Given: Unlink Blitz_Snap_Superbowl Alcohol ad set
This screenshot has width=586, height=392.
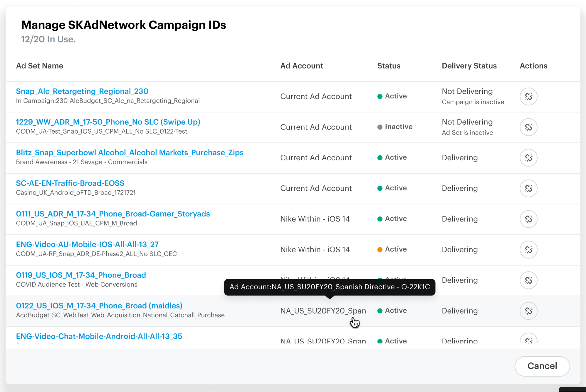Looking at the screenshot, I should coord(528,158).
